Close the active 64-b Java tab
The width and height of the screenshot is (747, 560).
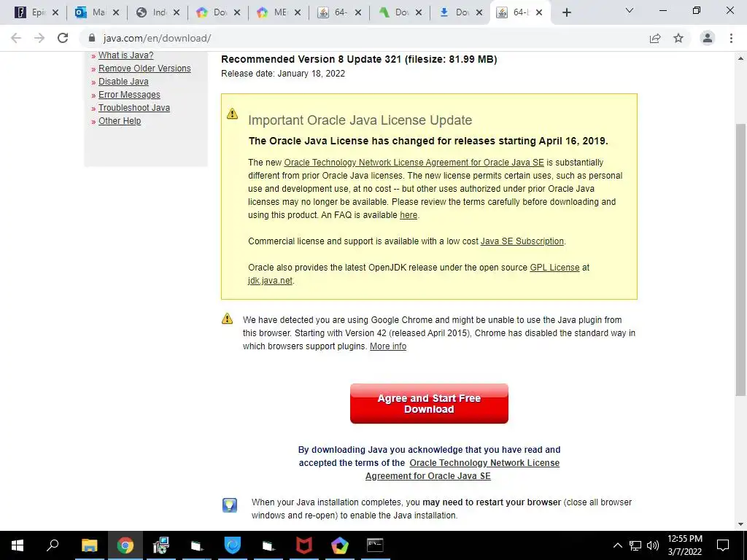(x=539, y=13)
